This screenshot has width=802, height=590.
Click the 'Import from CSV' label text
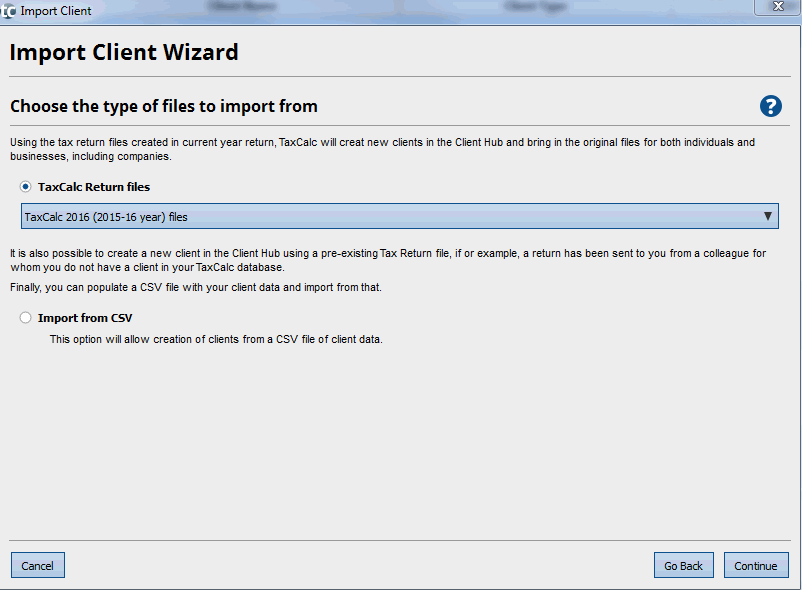pyautogui.click(x=85, y=318)
